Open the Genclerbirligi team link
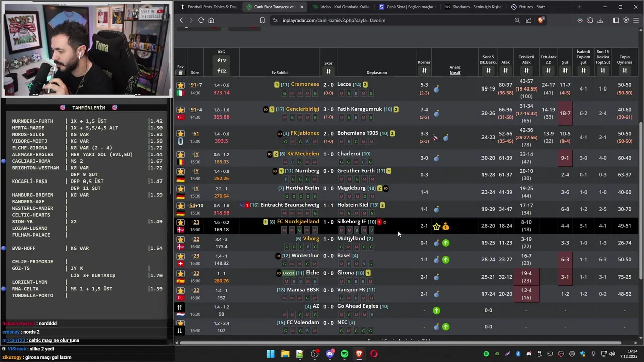 coord(302,109)
